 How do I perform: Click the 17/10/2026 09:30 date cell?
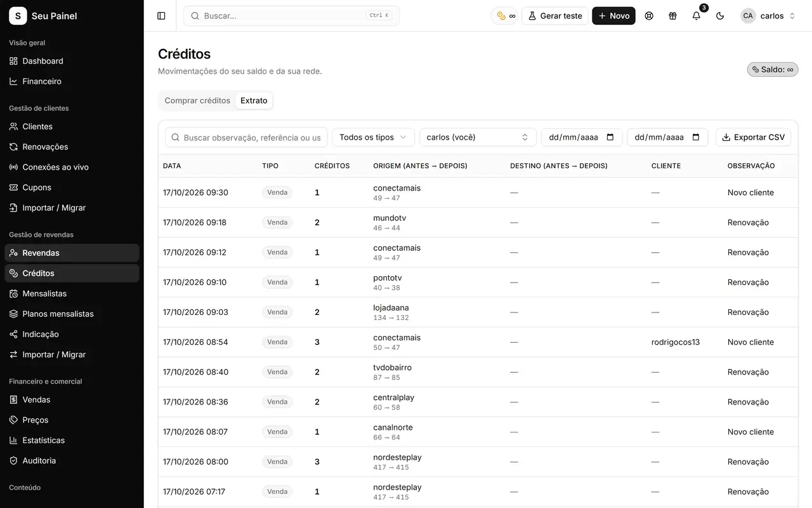click(195, 192)
